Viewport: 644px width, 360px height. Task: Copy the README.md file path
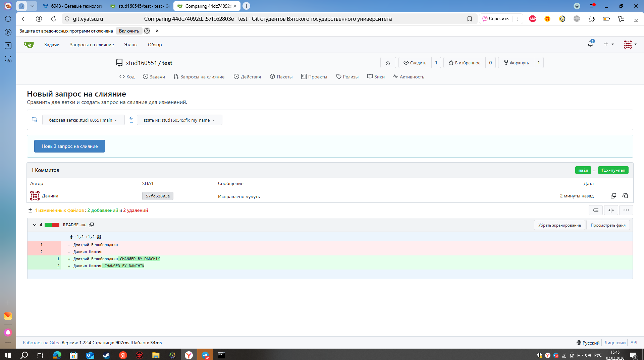91,225
